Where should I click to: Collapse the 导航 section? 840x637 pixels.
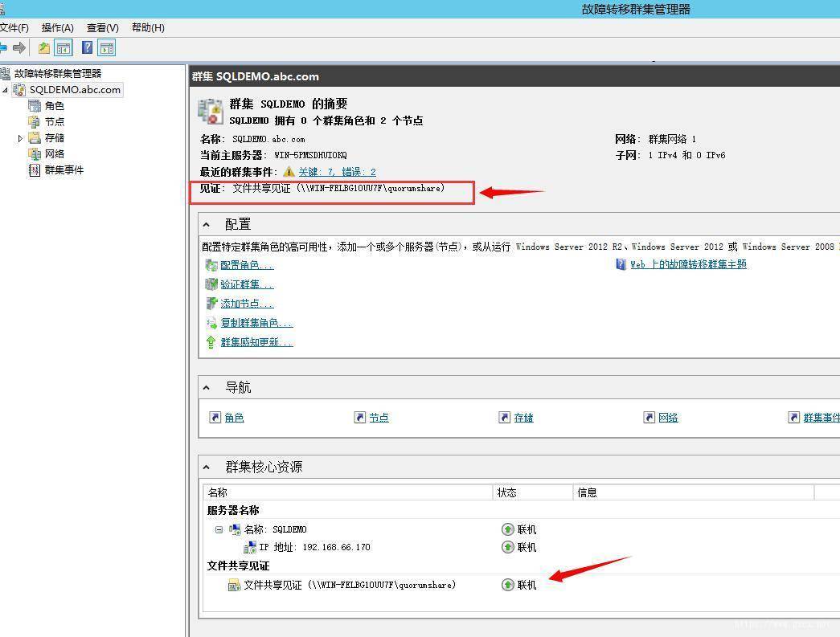point(207,387)
